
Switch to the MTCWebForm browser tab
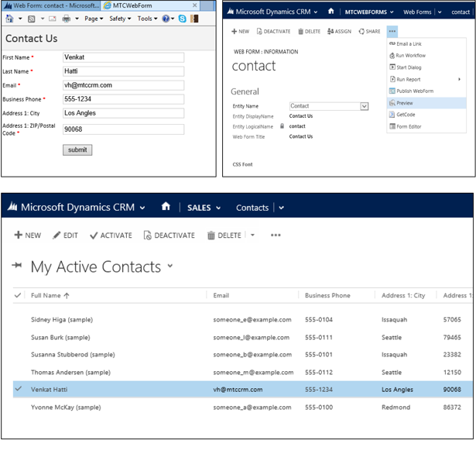139,5
